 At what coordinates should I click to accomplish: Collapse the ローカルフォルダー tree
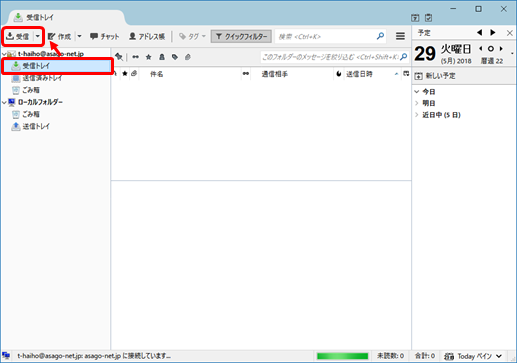pyautogui.click(x=4, y=102)
